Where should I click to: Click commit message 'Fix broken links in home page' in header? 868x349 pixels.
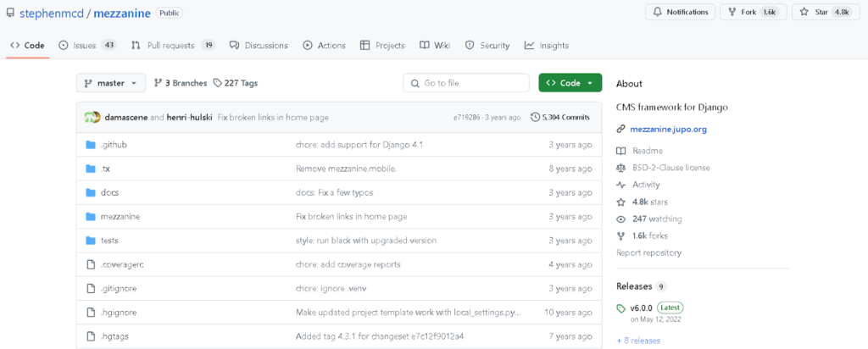pyautogui.click(x=273, y=117)
